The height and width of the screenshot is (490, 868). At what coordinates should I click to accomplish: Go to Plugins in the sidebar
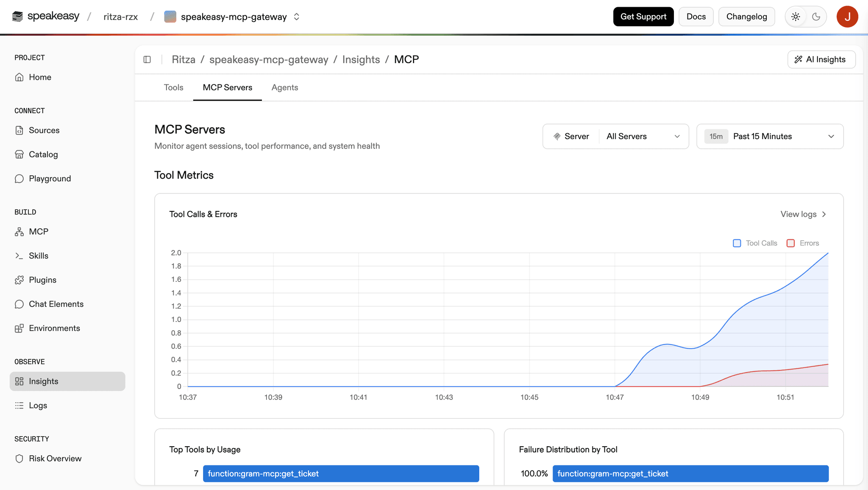67,280
